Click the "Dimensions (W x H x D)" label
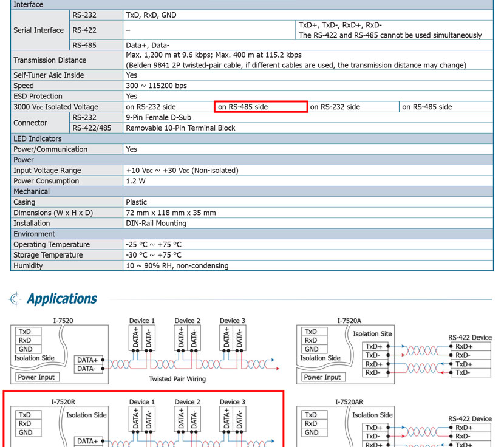Viewport: 504px width, 447px height. click(x=53, y=213)
